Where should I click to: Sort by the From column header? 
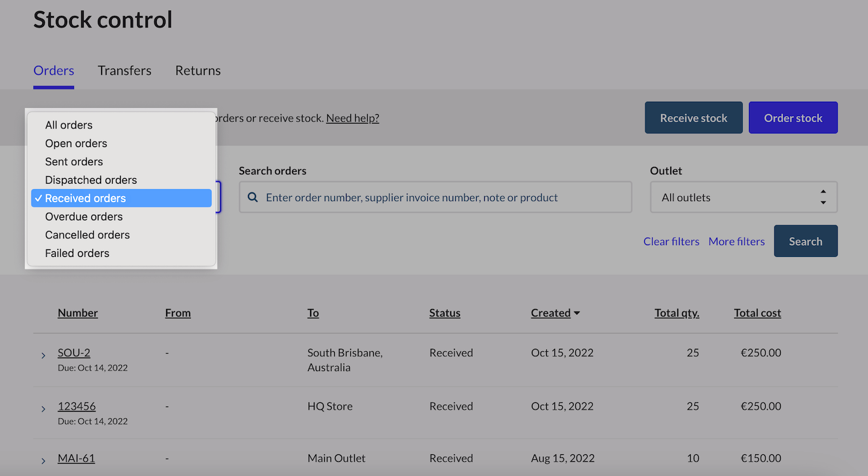pyautogui.click(x=178, y=313)
